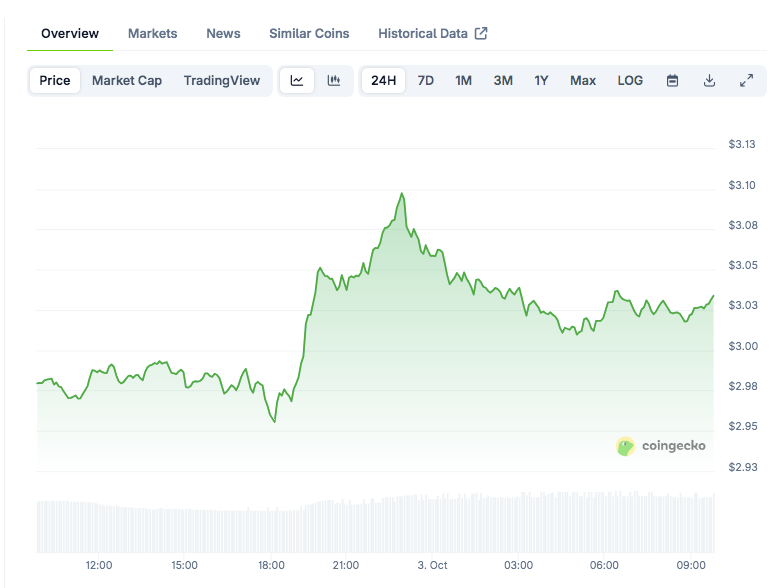Select the Market Cap chart toggle

click(127, 81)
